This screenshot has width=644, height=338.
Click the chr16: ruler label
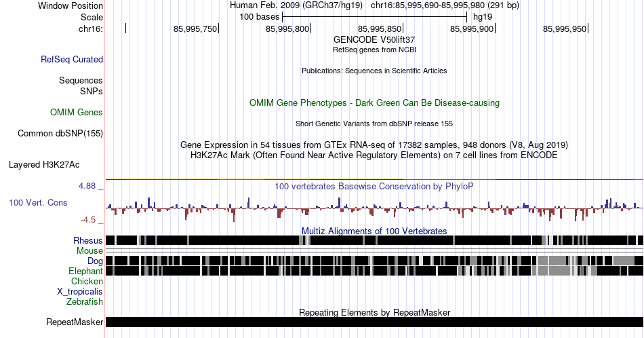(91, 29)
